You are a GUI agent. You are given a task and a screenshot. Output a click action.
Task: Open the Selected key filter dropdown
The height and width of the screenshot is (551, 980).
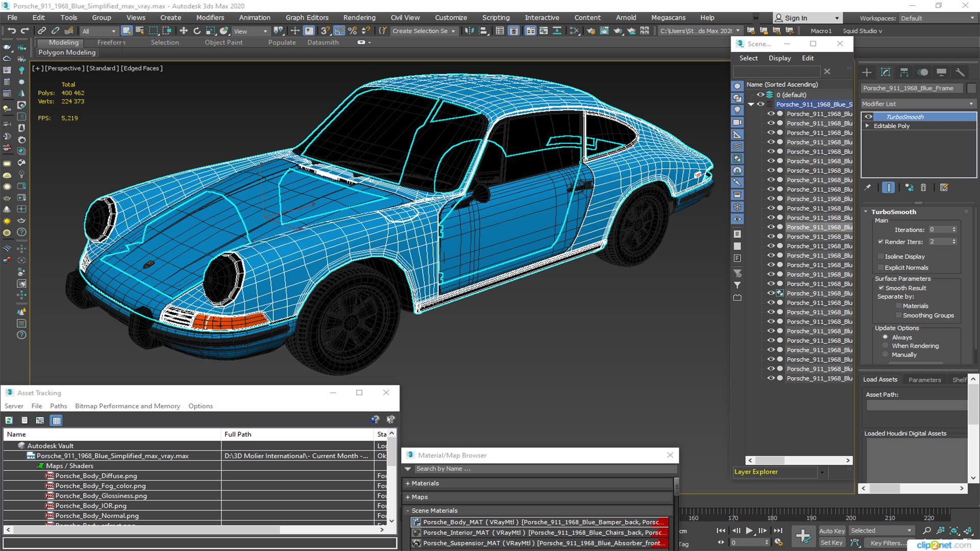pos(881,531)
